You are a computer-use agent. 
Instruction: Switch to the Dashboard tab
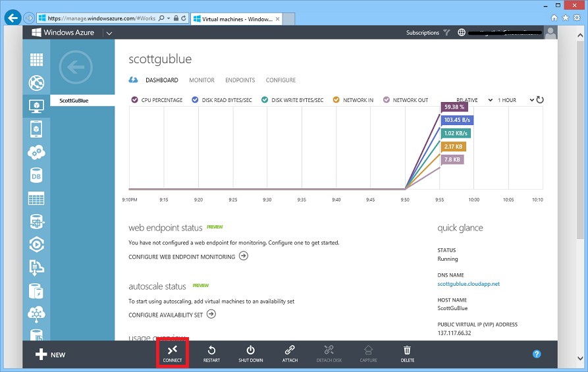(x=161, y=80)
